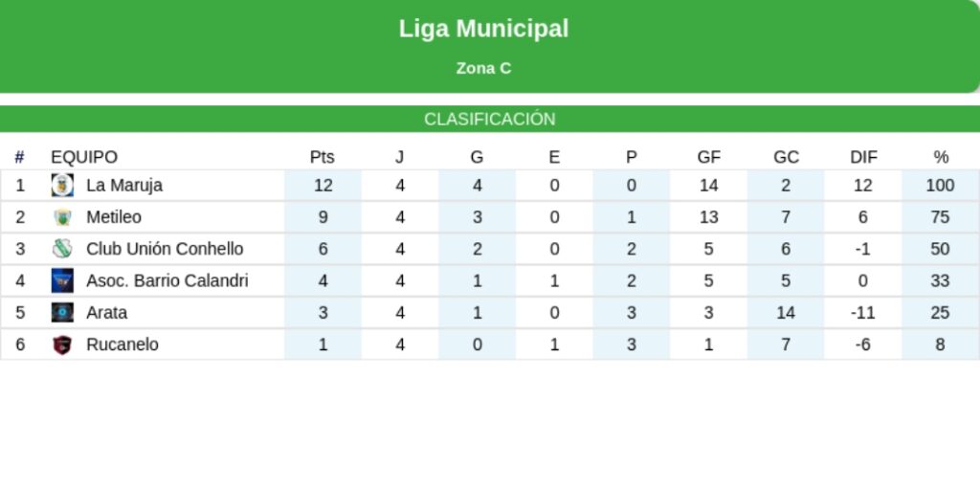Open the Arata team badge icon

62,313
